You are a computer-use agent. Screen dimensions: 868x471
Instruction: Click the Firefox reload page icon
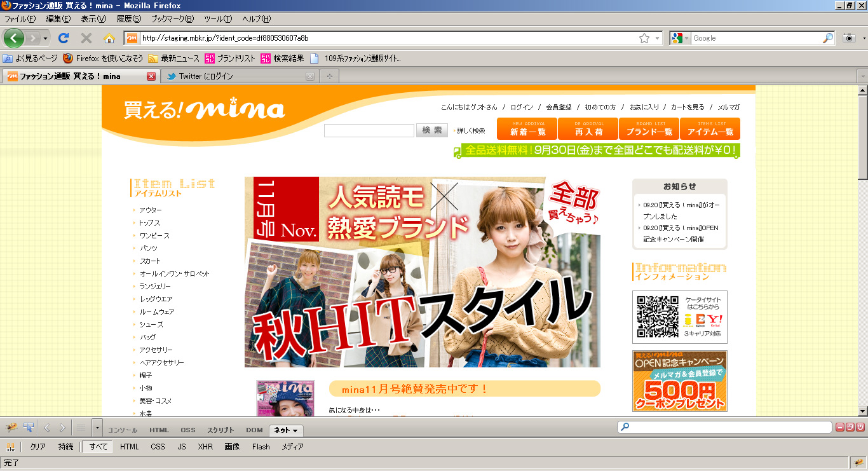[64, 38]
